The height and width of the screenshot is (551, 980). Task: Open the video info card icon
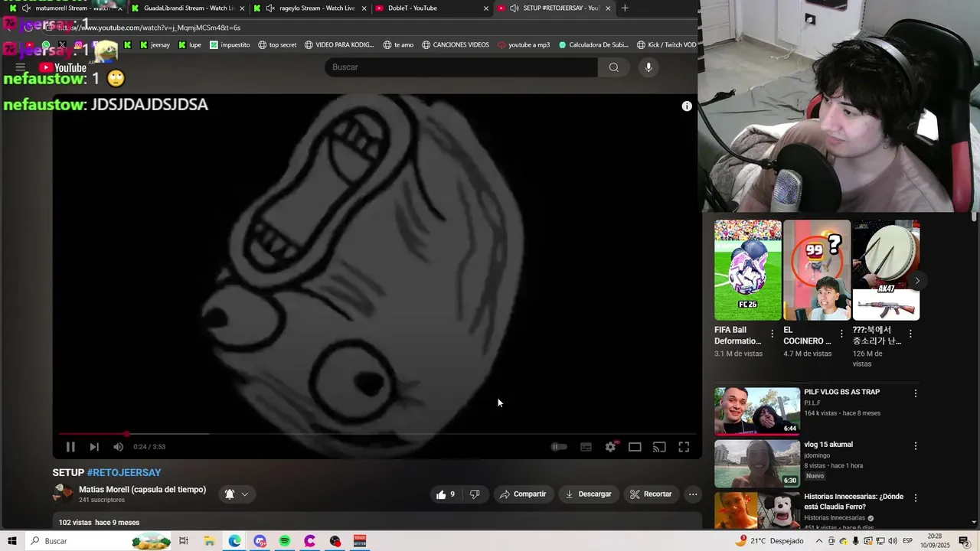687,106
